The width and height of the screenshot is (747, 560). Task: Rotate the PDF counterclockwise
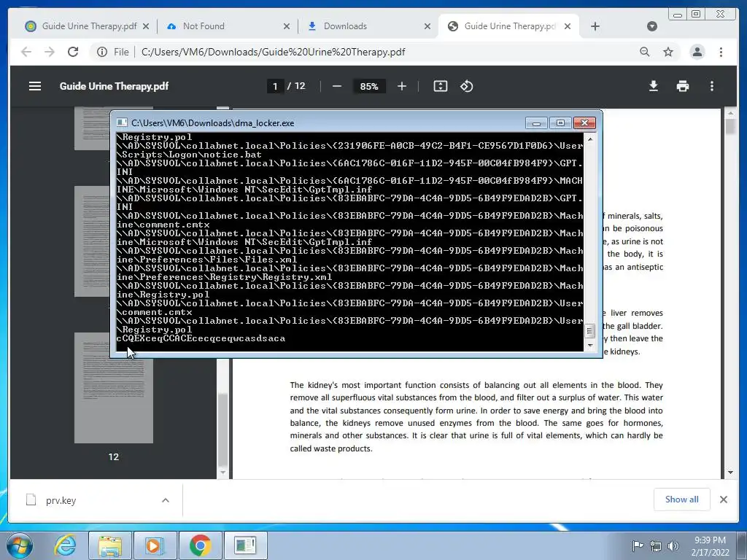466,86
